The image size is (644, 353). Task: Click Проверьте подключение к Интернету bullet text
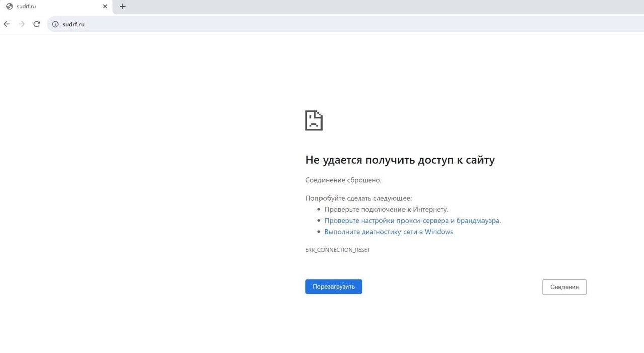coord(386,209)
